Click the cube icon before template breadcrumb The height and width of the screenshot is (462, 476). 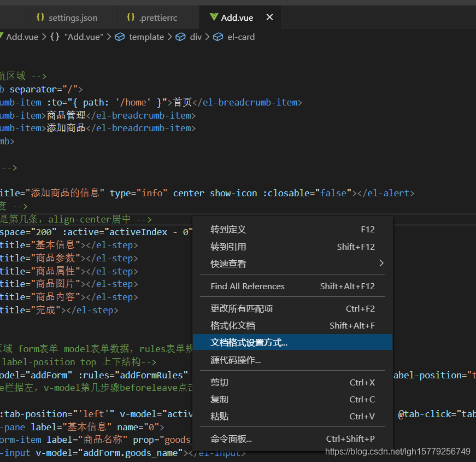(120, 37)
